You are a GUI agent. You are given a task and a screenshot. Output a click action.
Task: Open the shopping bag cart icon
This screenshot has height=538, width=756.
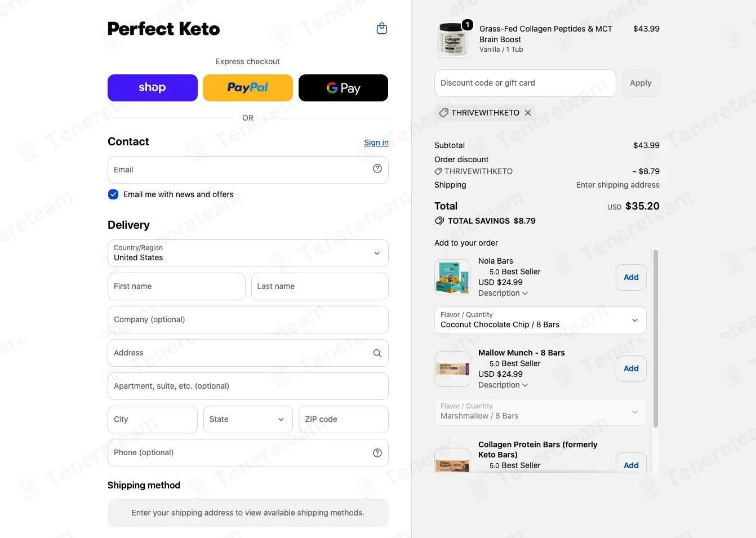coord(381,28)
